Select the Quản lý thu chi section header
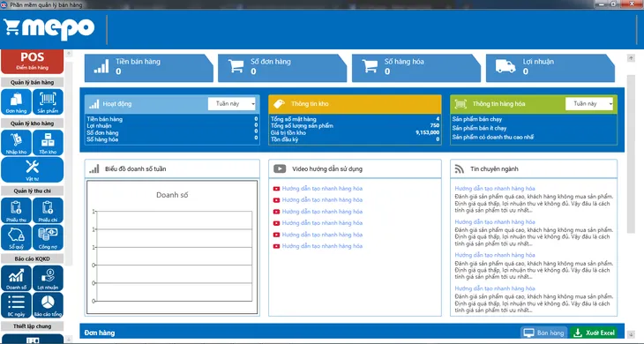This screenshot has width=644, height=344. pos(32,191)
